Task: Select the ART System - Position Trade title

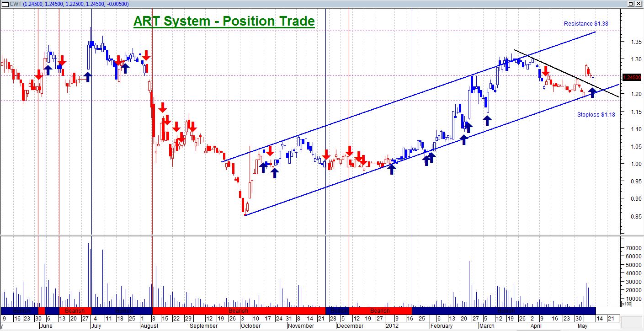Action: [223, 21]
